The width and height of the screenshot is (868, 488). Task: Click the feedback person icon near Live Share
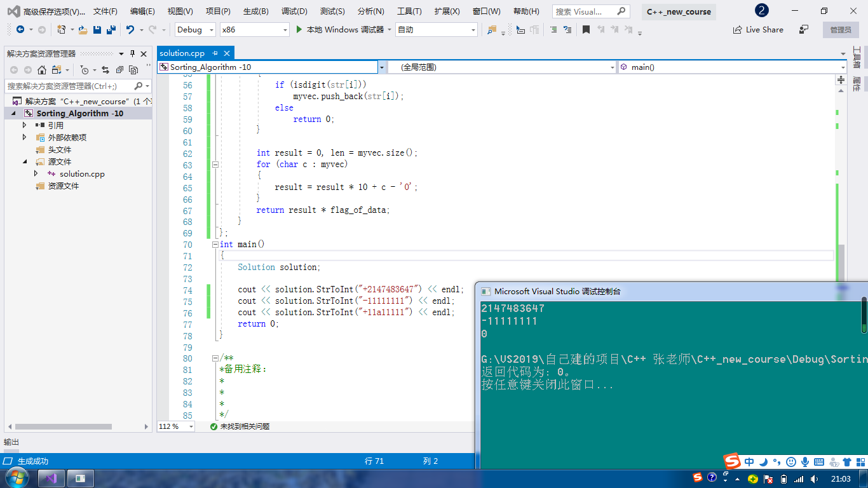(x=804, y=29)
